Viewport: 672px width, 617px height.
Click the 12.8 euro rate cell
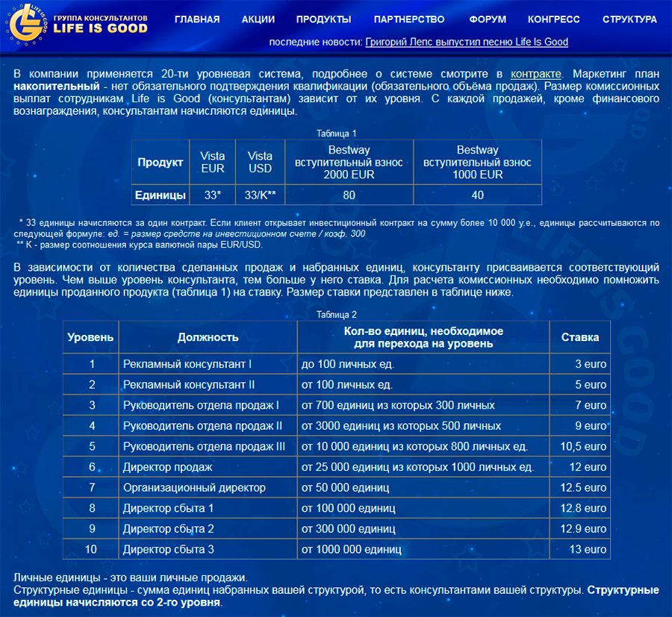point(580,508)
